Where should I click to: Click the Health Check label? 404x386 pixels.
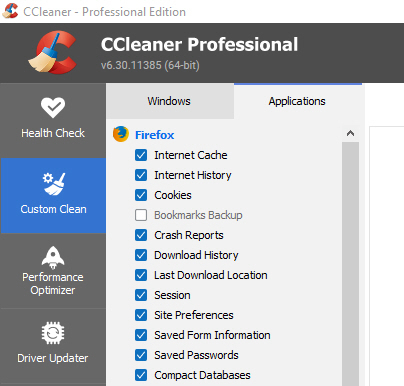tap(53, 133)
